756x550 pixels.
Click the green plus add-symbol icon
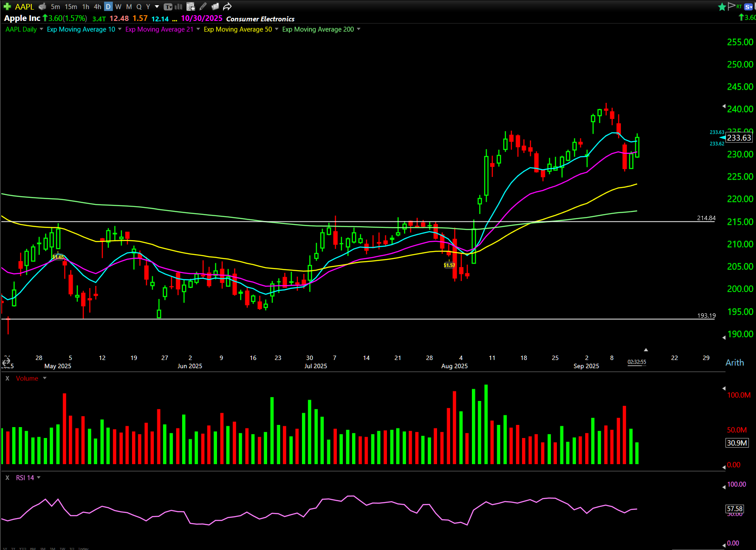pos(7,7)
